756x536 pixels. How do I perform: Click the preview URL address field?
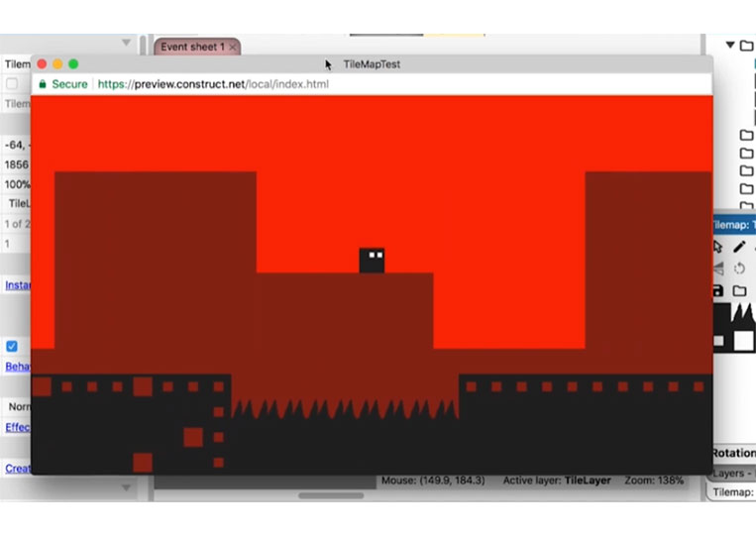coord(213,84)
